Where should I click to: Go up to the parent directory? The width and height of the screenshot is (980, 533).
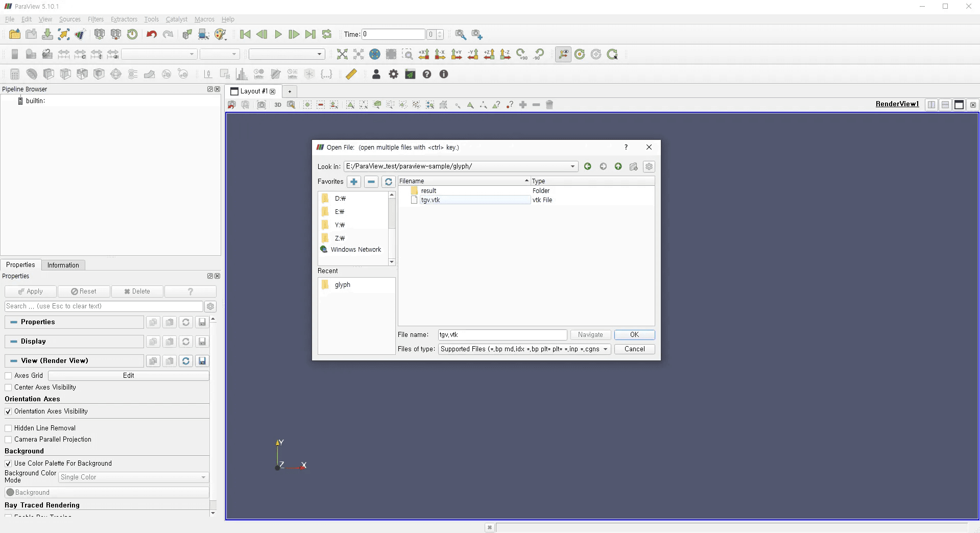[x=618, y=166]
